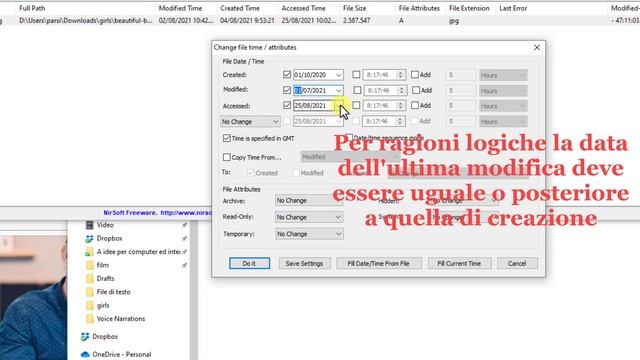The width and height of the screenshot is (640, 360).
Task: Click the Do it button
Action: coord(249,263)
